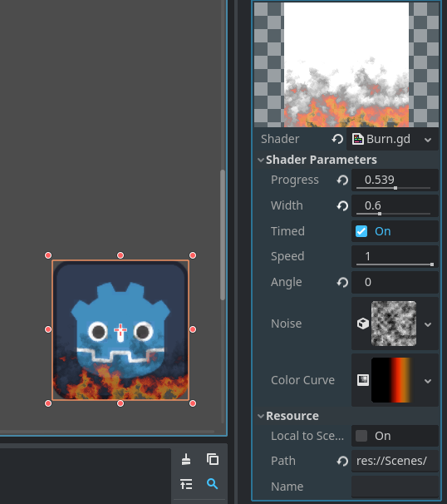Click the Noise texture thumbnail
Image resolution: width=447 pixels, height=504 pixels.
(x=394, y=324)
